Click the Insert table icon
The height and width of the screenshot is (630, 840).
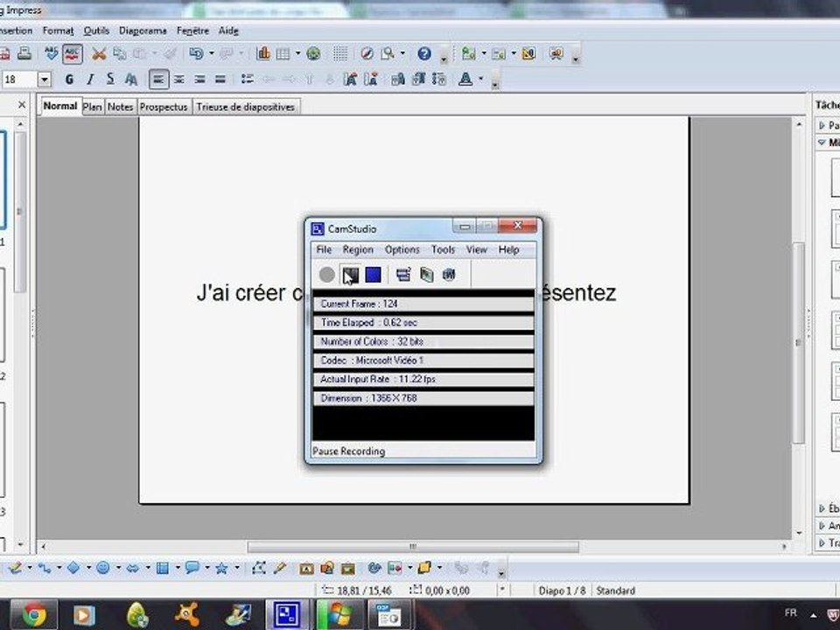pos(283,53)
